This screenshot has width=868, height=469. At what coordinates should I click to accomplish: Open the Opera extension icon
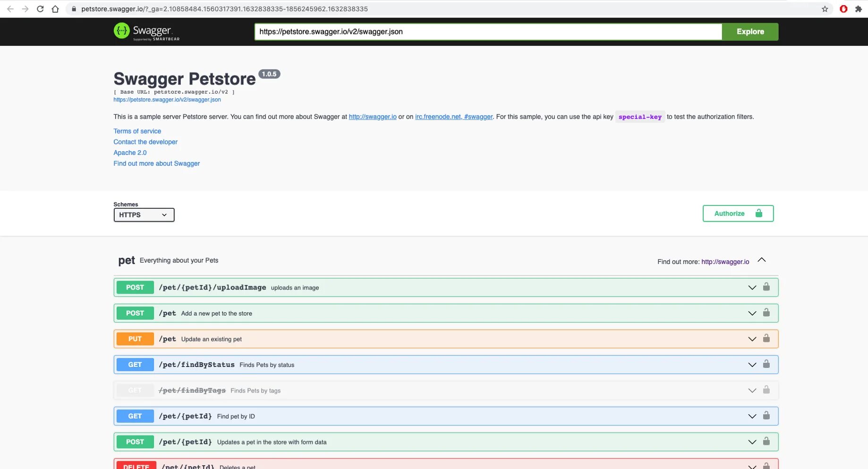(x=843, y=9)
